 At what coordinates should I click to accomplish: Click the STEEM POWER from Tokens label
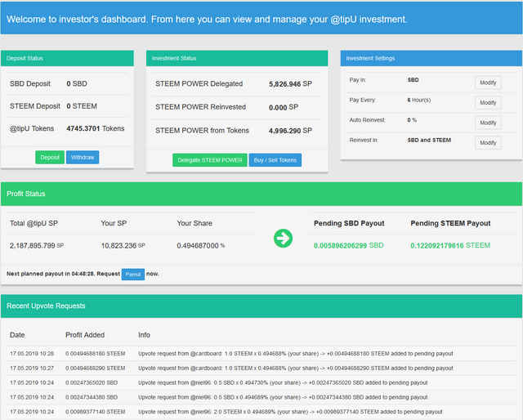[x=202, y=131]
